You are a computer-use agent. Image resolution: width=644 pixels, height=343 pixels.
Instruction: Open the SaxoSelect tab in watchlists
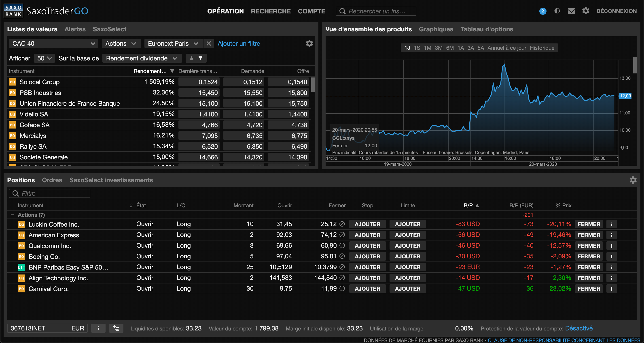110,29
